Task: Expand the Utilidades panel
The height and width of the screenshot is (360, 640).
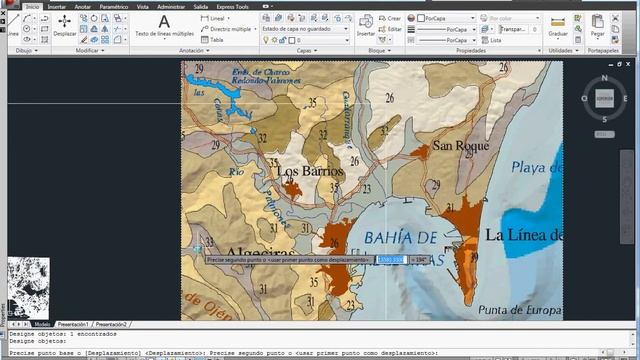Action: (564, 51)
